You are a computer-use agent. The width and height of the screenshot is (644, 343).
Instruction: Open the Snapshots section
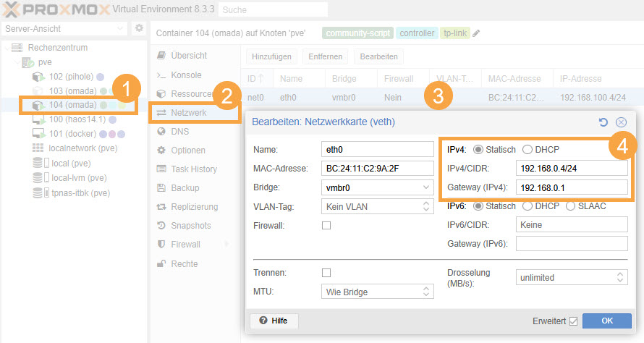coord(190,225)
